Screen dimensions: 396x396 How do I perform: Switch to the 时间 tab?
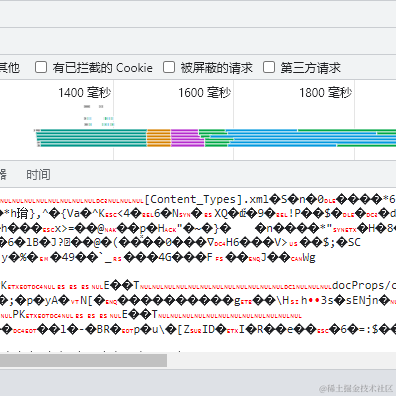click(x=38, y=175)
